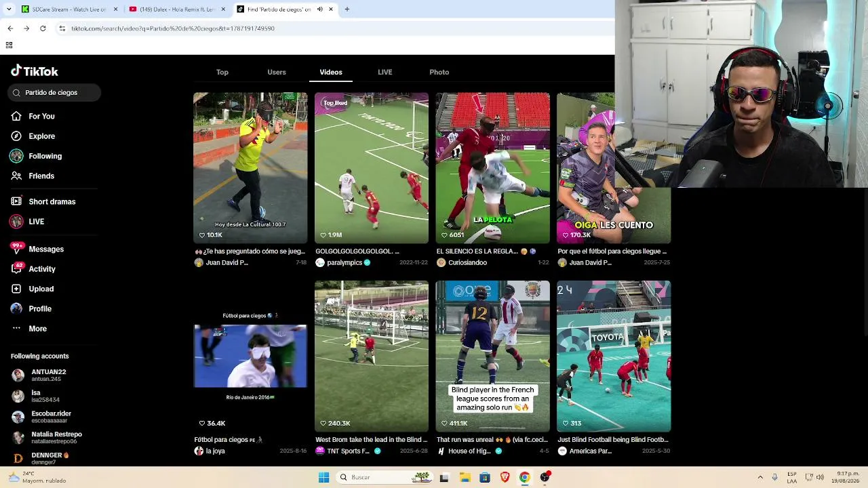Image resolution: width=868 pixels, height=488 pixels.
Task: Select the Videos search tab
Action: (x=331, y=73)
